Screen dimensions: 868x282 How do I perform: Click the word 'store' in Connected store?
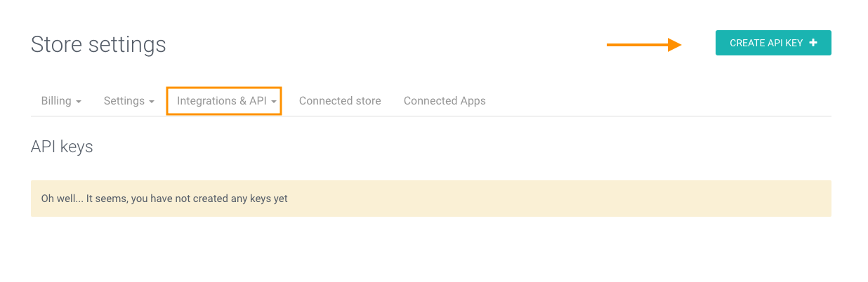point(367,101)
